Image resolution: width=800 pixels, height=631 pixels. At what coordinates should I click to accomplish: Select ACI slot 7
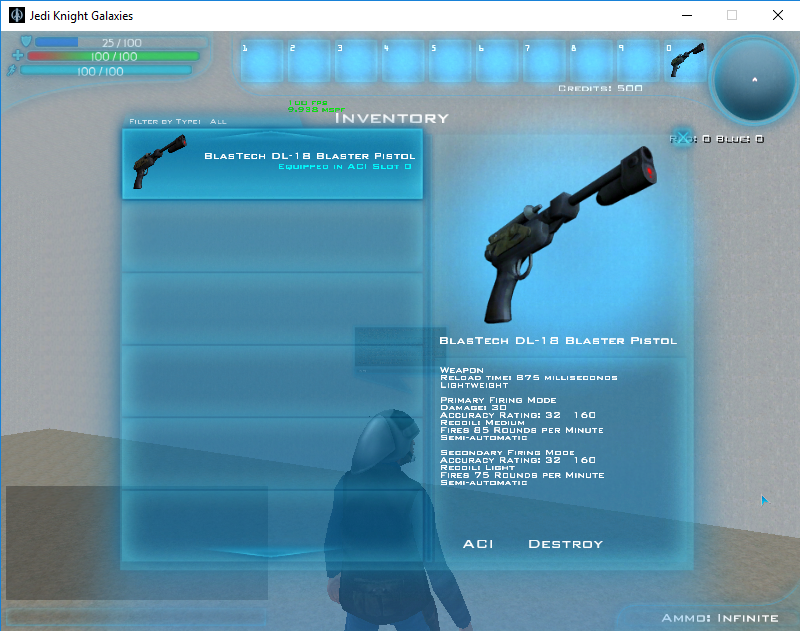(543, 61)
